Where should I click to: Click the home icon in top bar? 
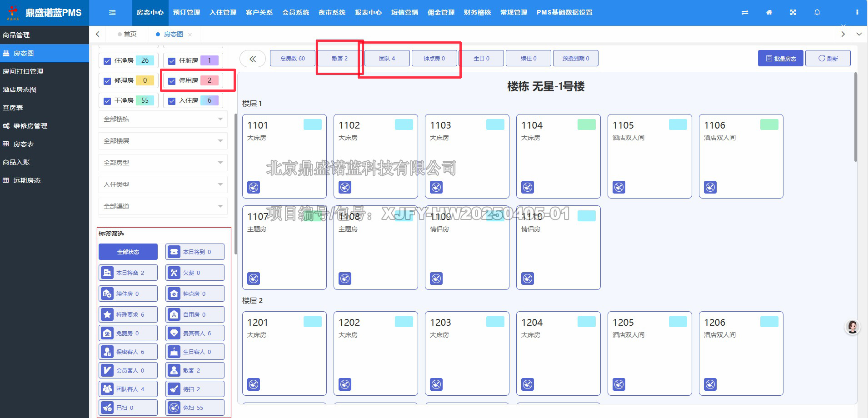pos(769,12)
